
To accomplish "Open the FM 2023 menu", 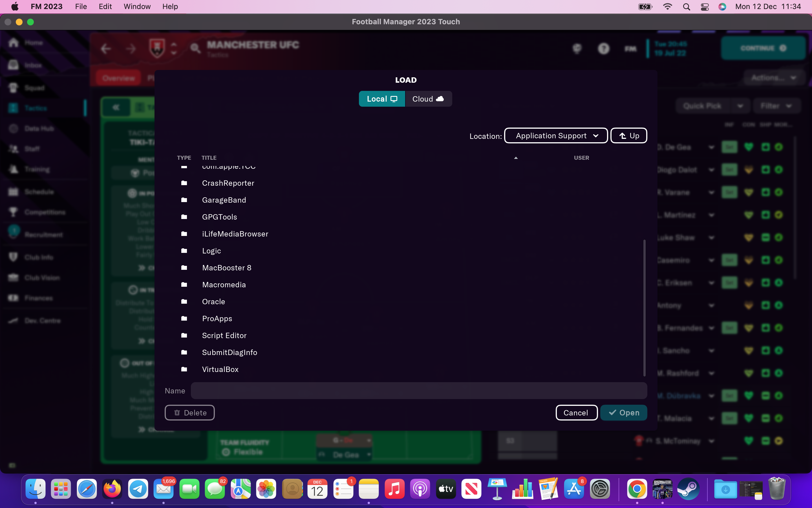I will [47, 7].
